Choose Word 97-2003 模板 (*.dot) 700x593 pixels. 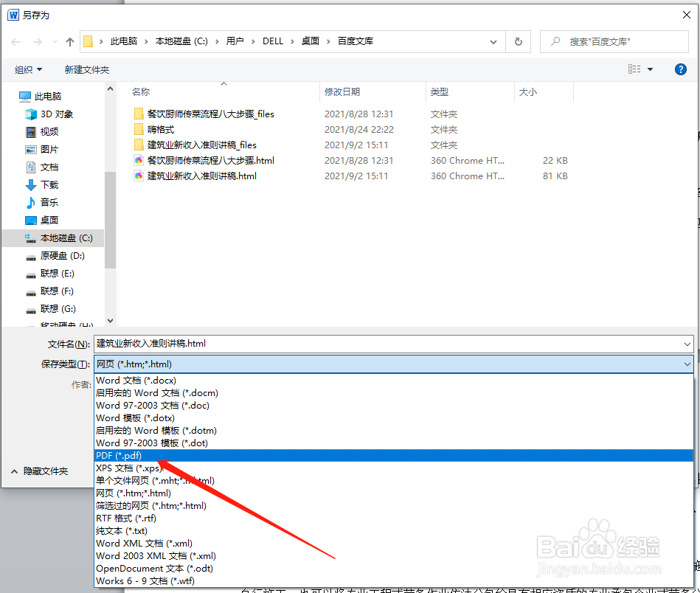pos(394,443)
